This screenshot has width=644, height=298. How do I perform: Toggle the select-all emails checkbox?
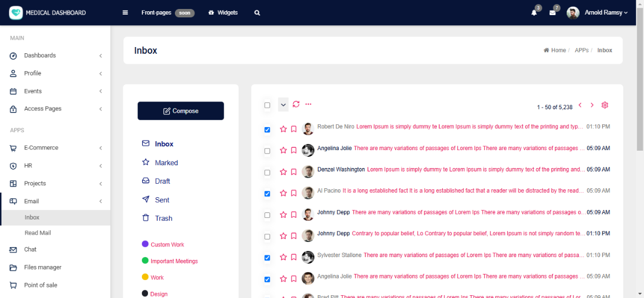tap(267, 105)
